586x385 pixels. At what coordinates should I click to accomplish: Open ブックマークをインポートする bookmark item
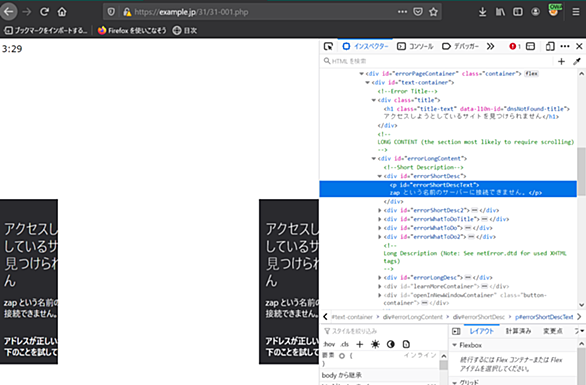pyautogui.click(x=45, y=31)
